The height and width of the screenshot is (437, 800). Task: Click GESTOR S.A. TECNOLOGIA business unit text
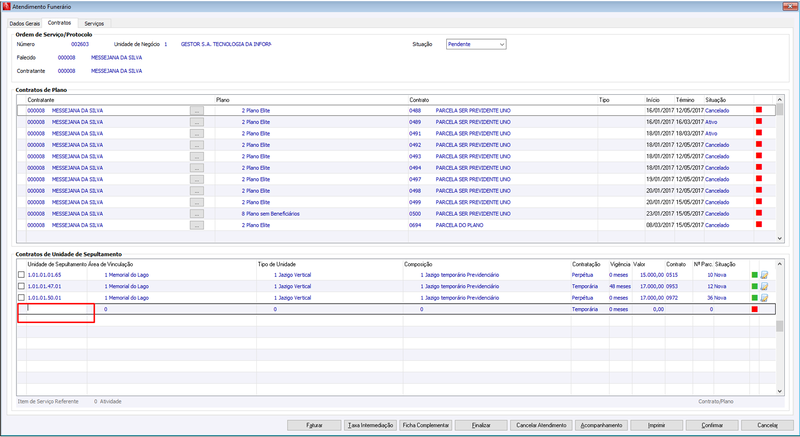pyautogui.click(x=226, y=44)
